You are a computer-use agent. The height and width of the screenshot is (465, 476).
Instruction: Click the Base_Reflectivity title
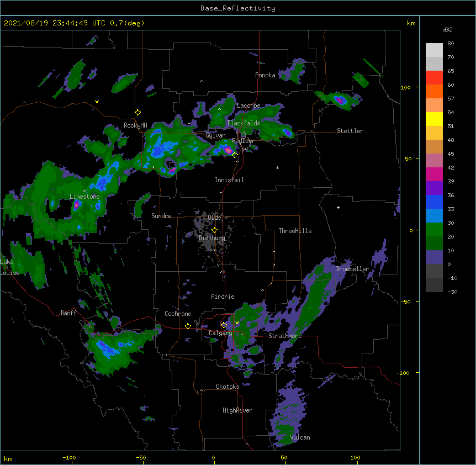(238, 8)
